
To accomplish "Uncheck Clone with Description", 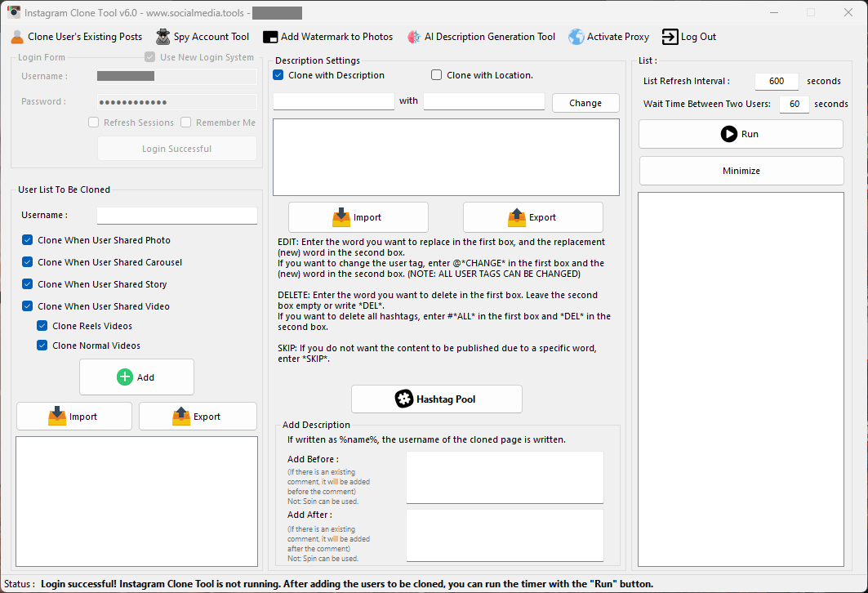I will pos(278,75).
